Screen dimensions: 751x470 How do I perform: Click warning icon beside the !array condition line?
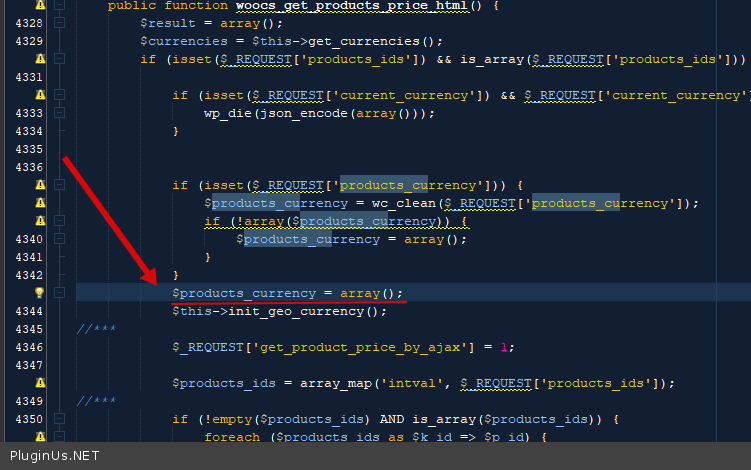[40, 221]
